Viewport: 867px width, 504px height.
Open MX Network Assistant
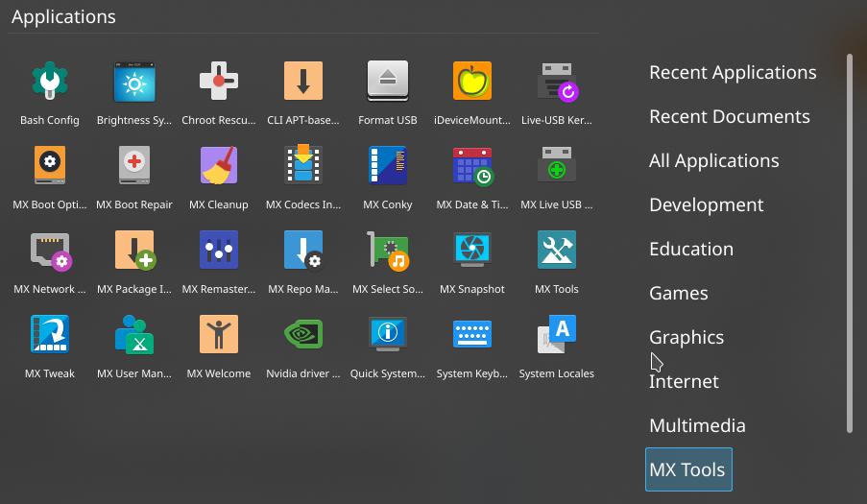pos(51,252)
